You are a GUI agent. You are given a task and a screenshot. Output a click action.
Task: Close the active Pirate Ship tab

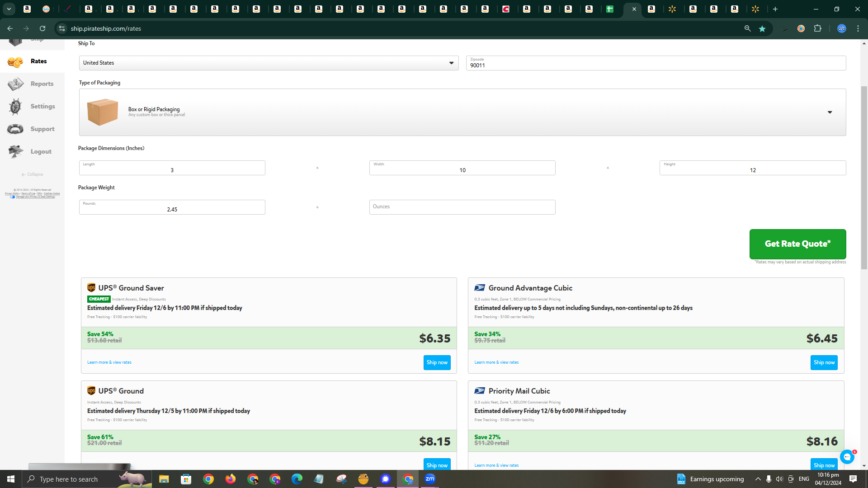[634, 9]
